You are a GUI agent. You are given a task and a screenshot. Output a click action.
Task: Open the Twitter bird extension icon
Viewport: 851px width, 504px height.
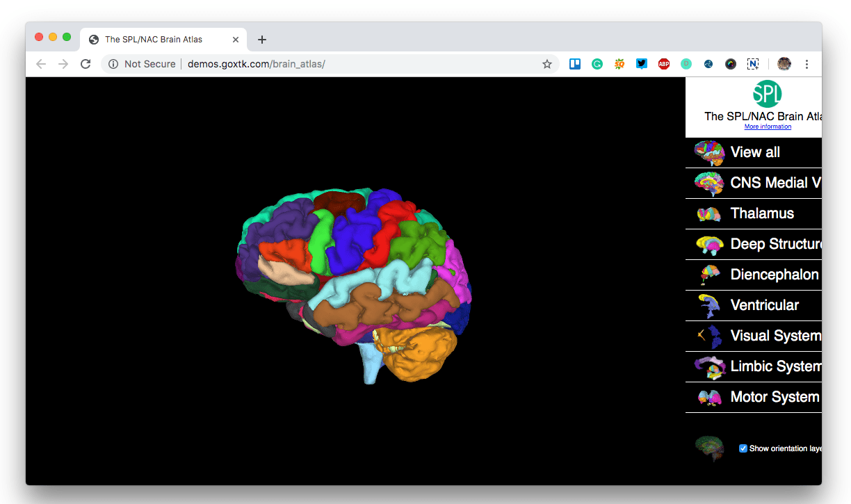642,64
